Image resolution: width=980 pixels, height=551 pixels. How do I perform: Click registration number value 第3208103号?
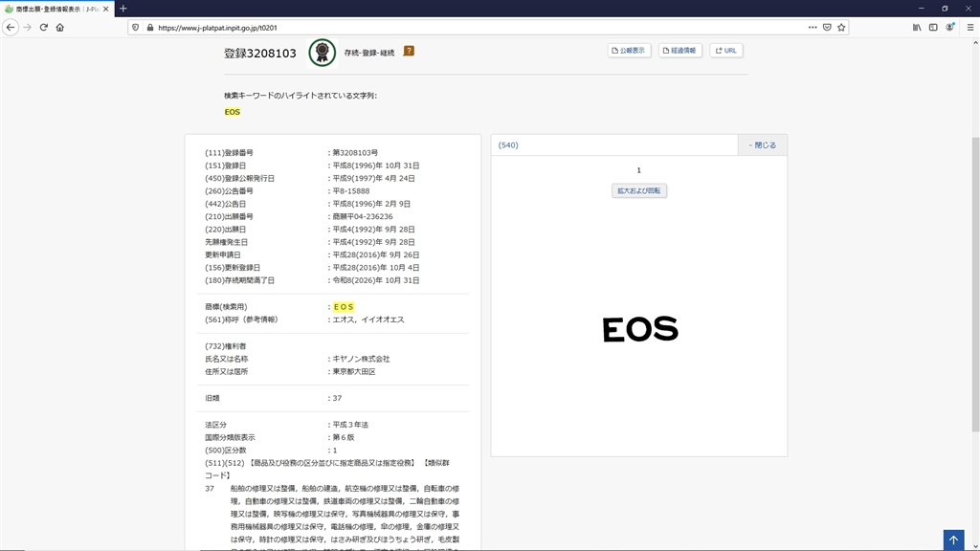point(355,152)
